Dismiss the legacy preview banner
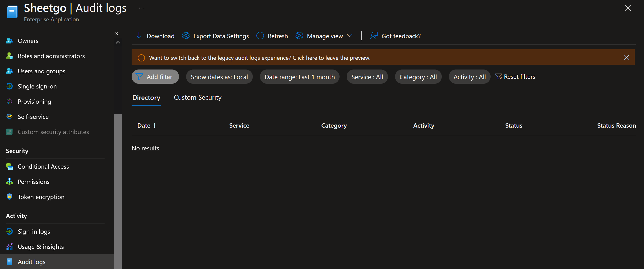This screenshot has width=644, height=269. coord(626,57)
